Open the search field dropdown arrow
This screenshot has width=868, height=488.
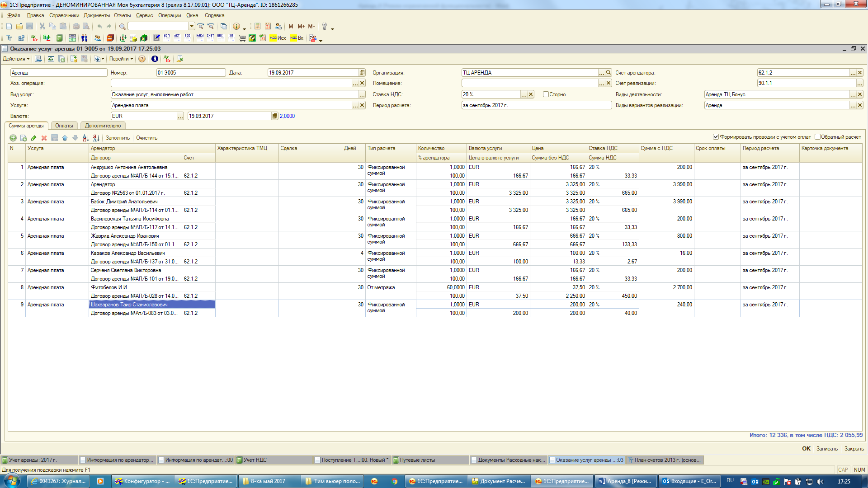(x=192, y=26)
